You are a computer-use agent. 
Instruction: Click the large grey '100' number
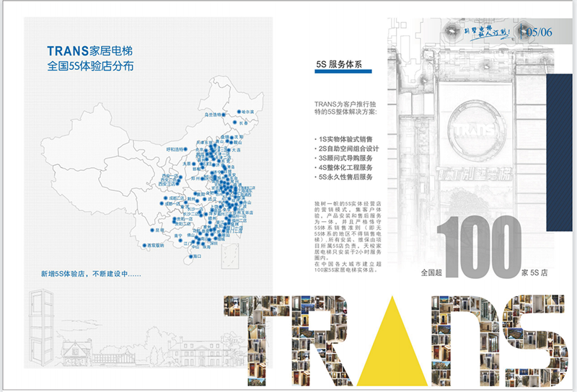coord(479,247)
